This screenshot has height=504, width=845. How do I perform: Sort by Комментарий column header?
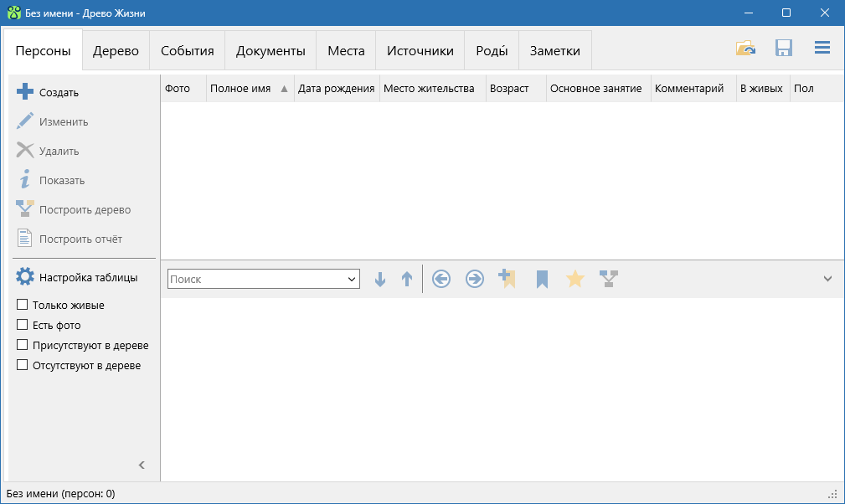693,88
